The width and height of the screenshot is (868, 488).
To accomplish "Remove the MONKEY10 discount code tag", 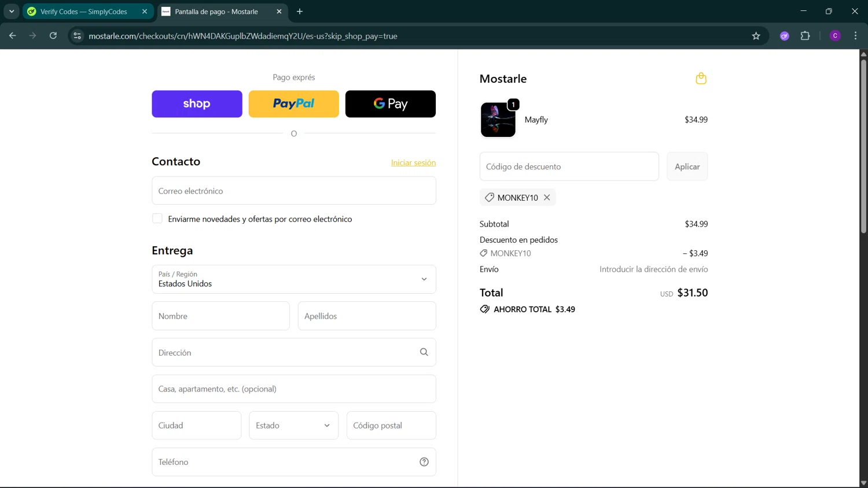I will (547, 198).
